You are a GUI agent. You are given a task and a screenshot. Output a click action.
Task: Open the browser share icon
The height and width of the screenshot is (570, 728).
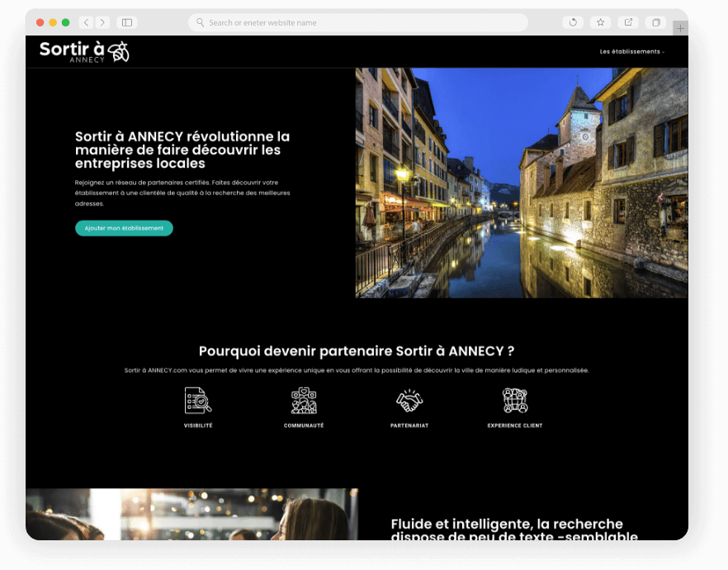[x=629, y=22]
